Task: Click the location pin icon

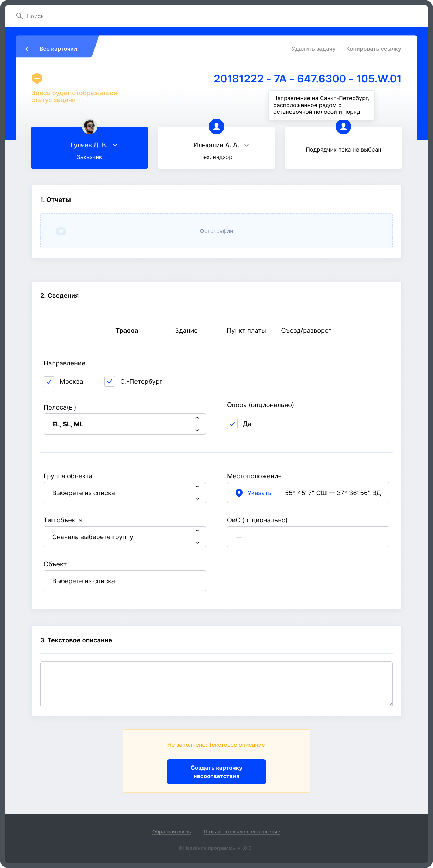Action: (239, 493)
